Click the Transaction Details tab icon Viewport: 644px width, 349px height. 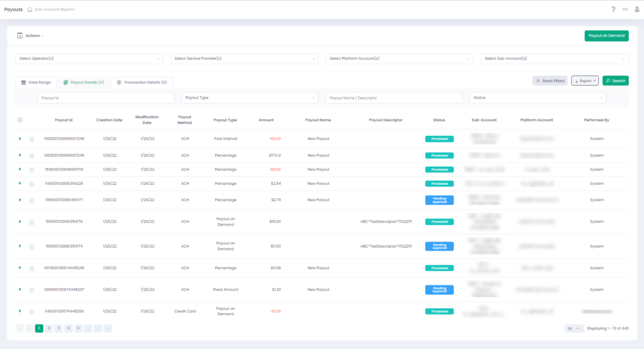pyautogui.click(x=119, y=82)
